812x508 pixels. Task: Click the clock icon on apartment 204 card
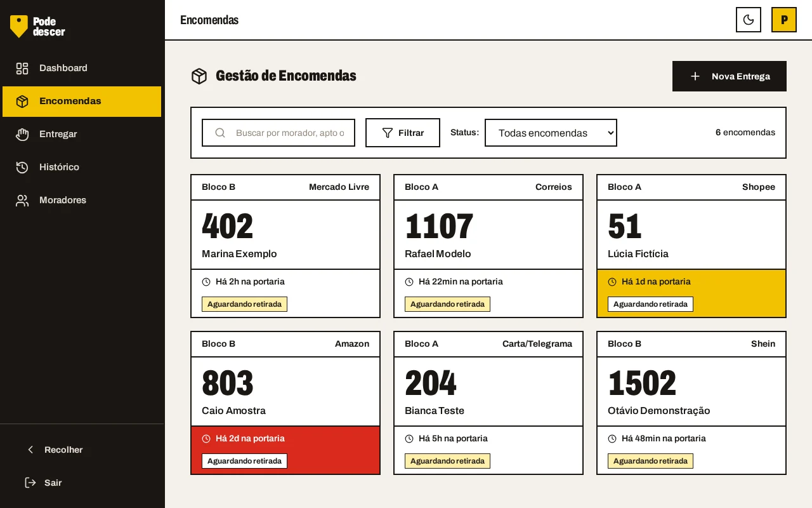[409, 439]
